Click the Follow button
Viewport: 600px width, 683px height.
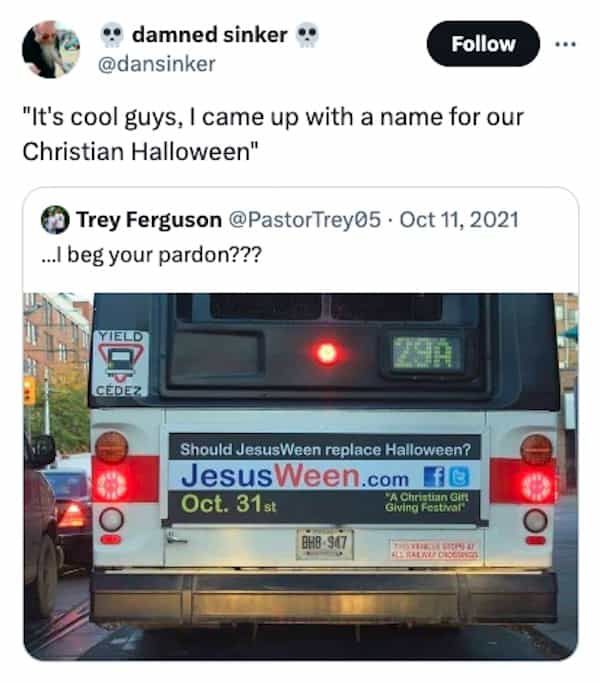tap(483, 44)
